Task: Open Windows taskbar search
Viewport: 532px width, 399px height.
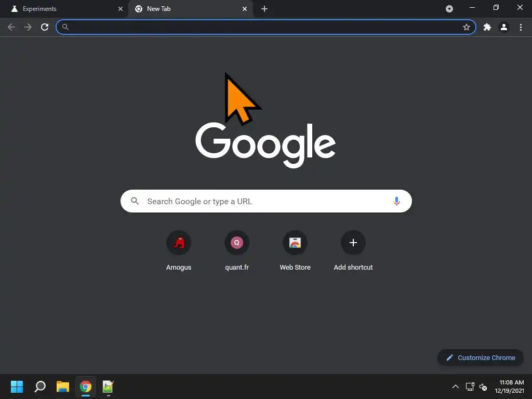Action: pos(40,387)
